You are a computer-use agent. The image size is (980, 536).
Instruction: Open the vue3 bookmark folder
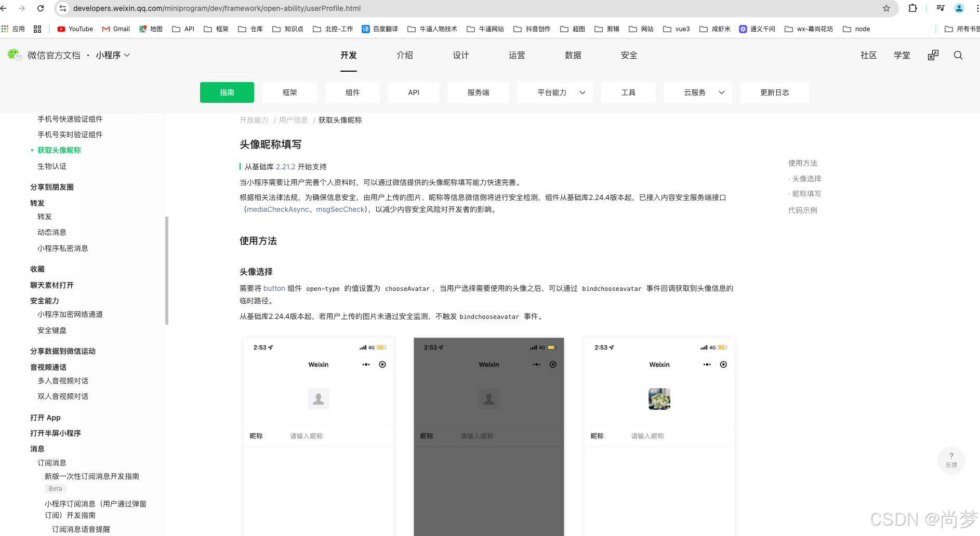tap(677, 29)
